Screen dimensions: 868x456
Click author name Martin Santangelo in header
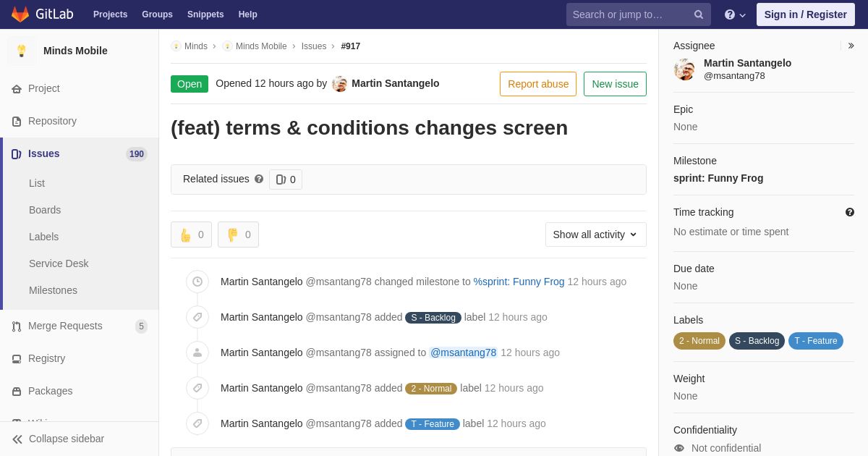[x=395, y=83]
